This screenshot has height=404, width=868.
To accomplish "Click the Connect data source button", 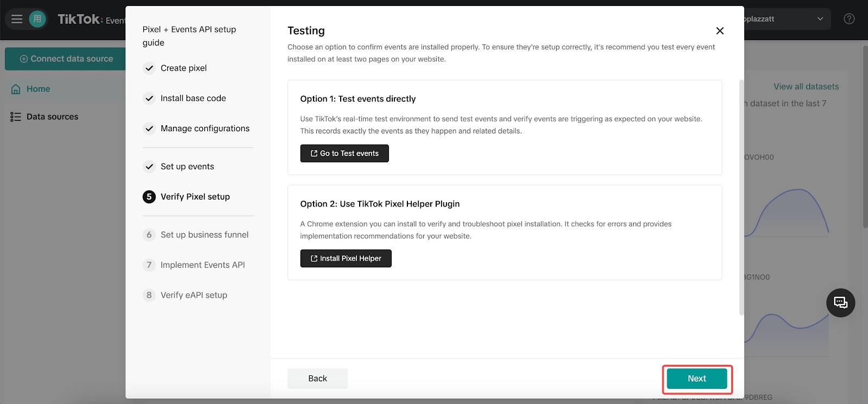I will [66, 59].
